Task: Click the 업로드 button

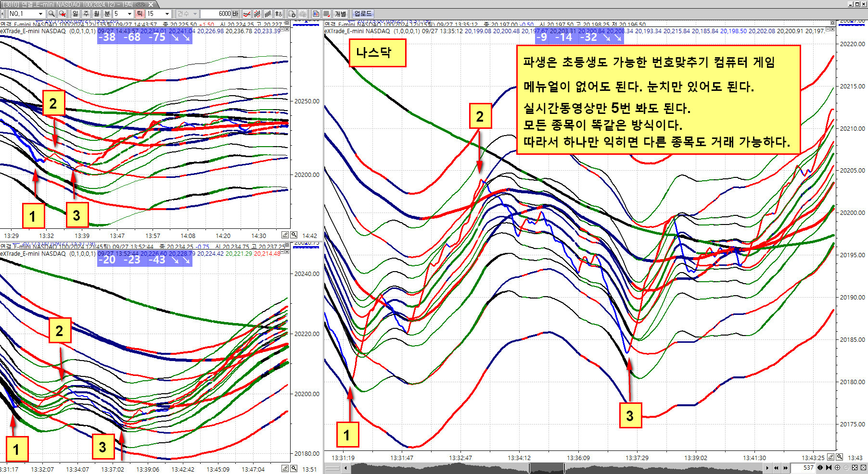Action: point(363,13)
